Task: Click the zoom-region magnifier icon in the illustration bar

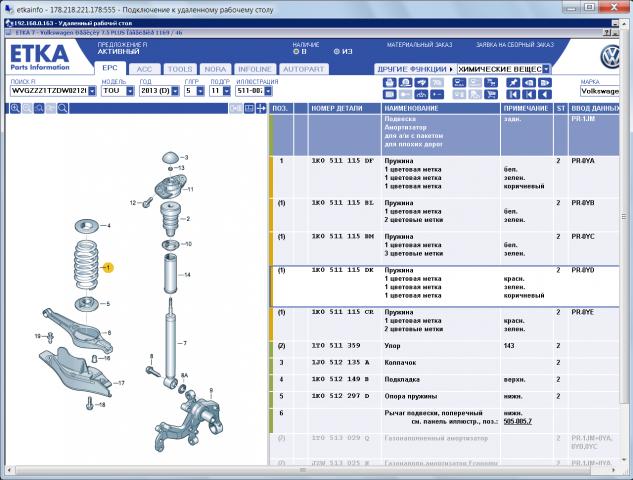Action: click(x=39, y=108)
